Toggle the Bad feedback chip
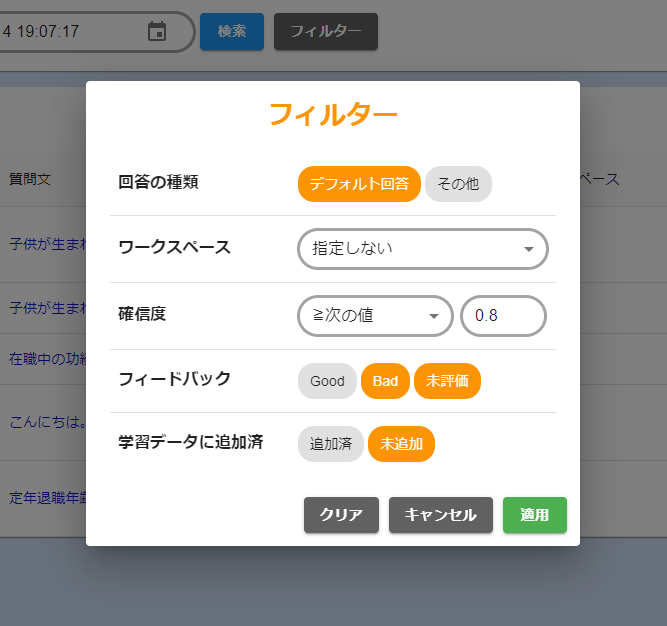This screenshot has height=626, width=667. 385,381
